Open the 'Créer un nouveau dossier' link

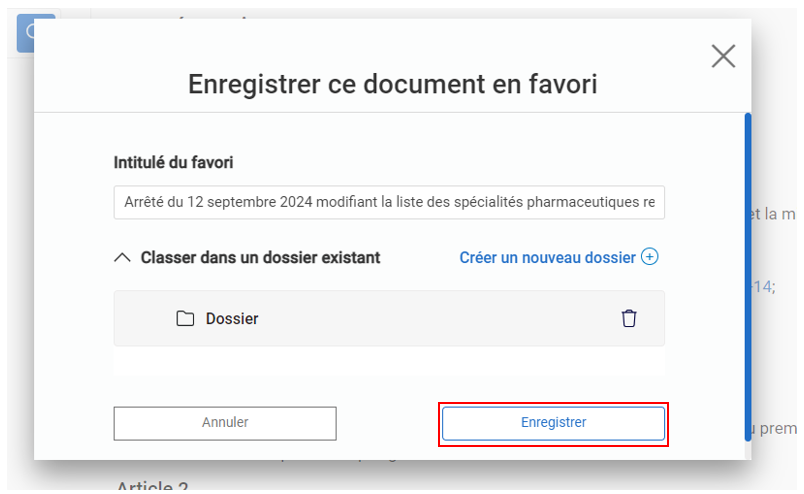pyautogui.click(x=547, y=258)
